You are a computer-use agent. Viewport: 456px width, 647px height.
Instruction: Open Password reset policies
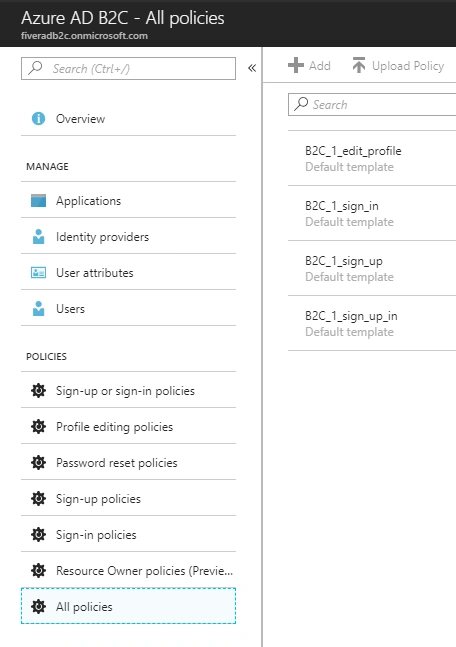coord(128,463)
